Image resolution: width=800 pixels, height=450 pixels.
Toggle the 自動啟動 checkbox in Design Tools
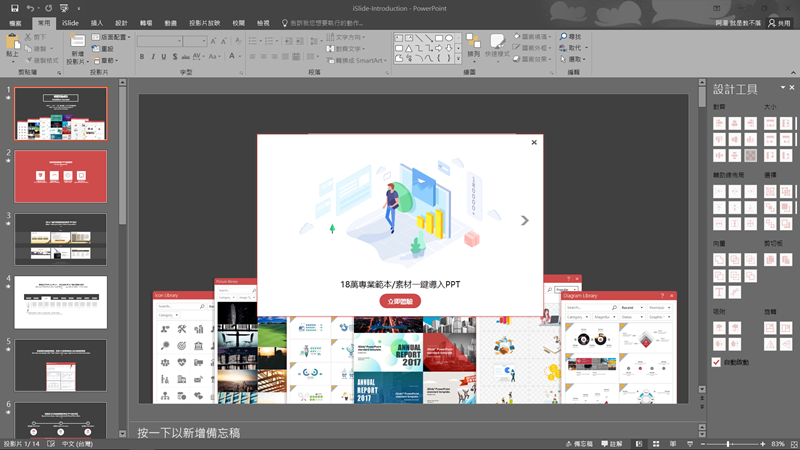(716, 361)
